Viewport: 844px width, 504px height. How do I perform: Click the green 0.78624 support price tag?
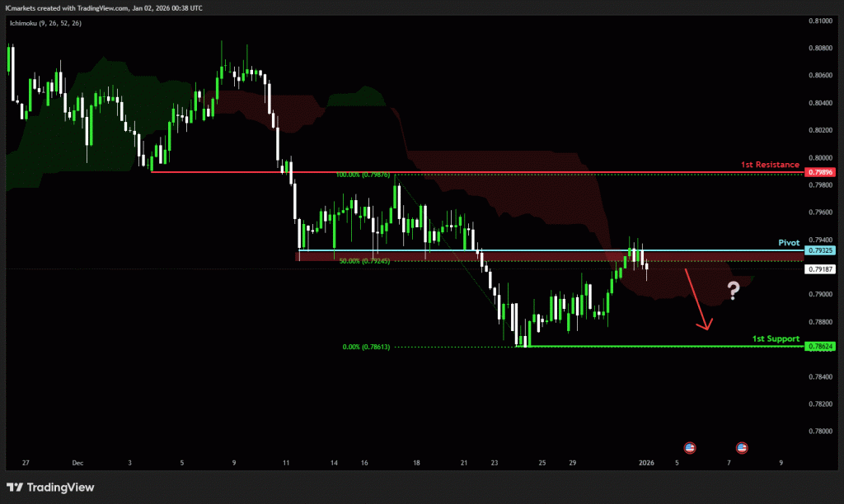pyautogui.click(x=822, y=347)
